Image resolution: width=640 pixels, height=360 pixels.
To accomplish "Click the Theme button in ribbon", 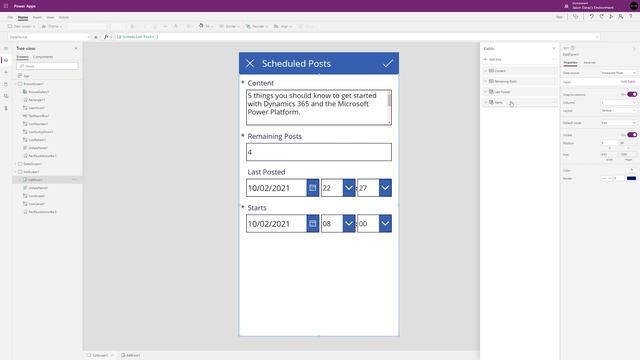I will [52, 26].
